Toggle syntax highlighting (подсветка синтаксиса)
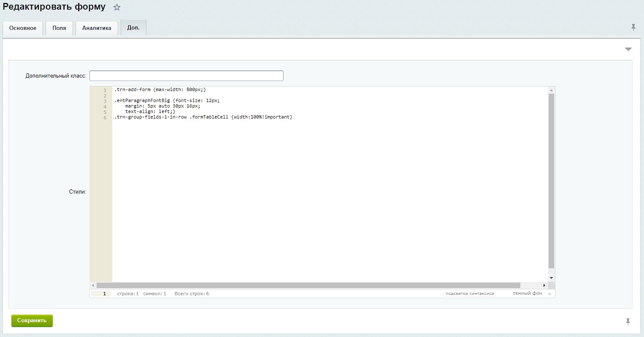Viewport: 644px width, 337px height. coord(469,294)
